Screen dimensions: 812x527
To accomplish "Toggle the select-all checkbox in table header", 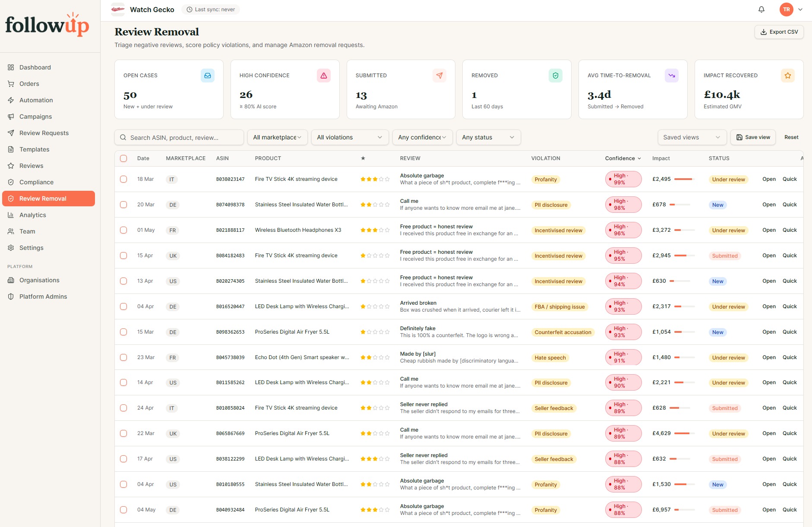I will [x=123, y=158].
